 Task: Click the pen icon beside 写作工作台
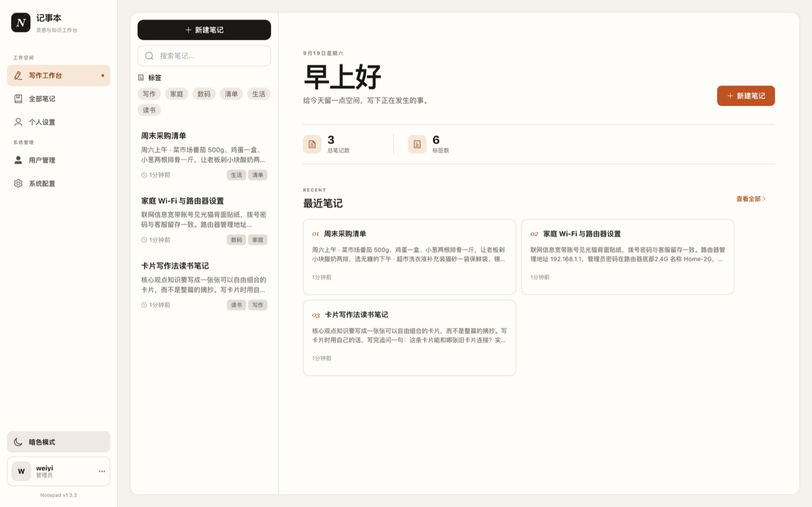point(18,75)
